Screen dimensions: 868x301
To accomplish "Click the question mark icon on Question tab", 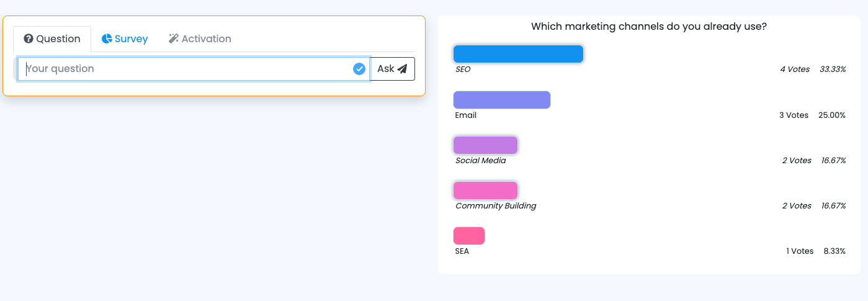I will click(x=28, y=38).
